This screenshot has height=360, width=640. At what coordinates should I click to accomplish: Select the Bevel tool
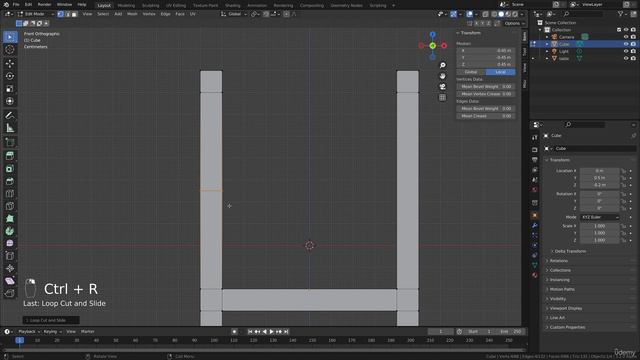click(x=10, y=181)
